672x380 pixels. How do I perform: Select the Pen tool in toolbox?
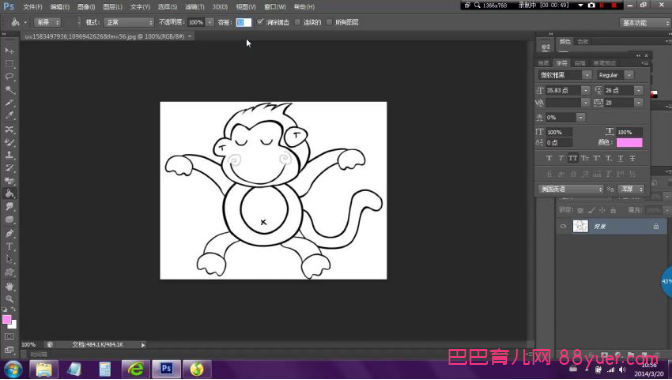click(9, 233)
